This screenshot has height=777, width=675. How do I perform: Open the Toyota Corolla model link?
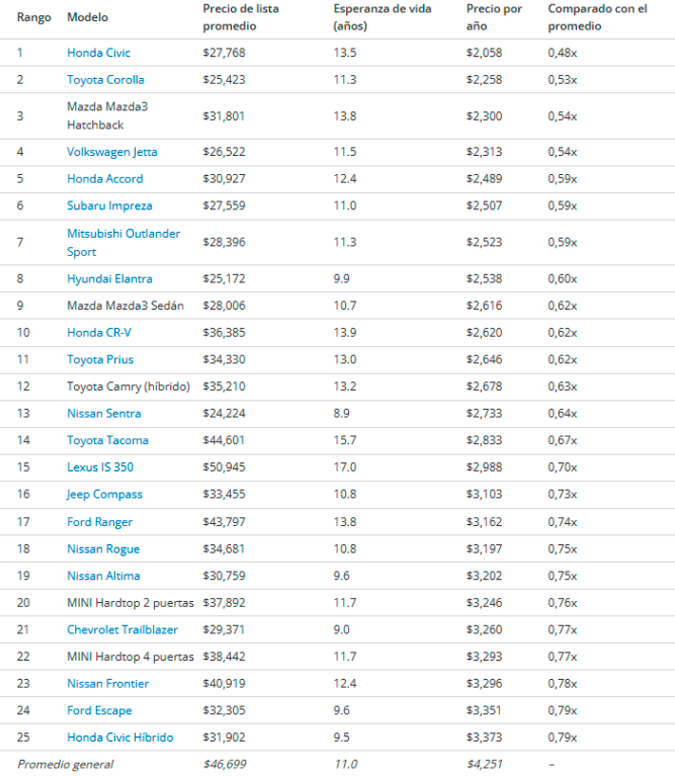click(x=105, y=80)
